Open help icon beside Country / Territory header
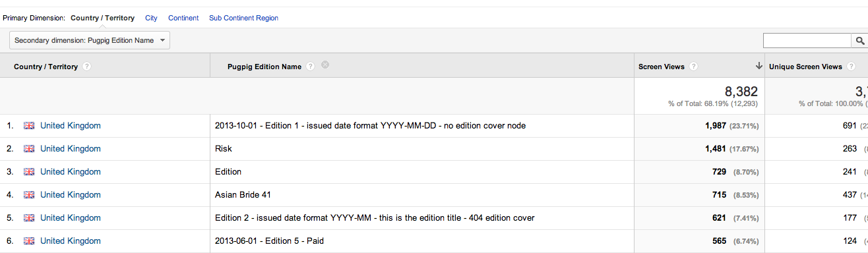The height and width of the screenshot is (253, 868). pos(87,67)
